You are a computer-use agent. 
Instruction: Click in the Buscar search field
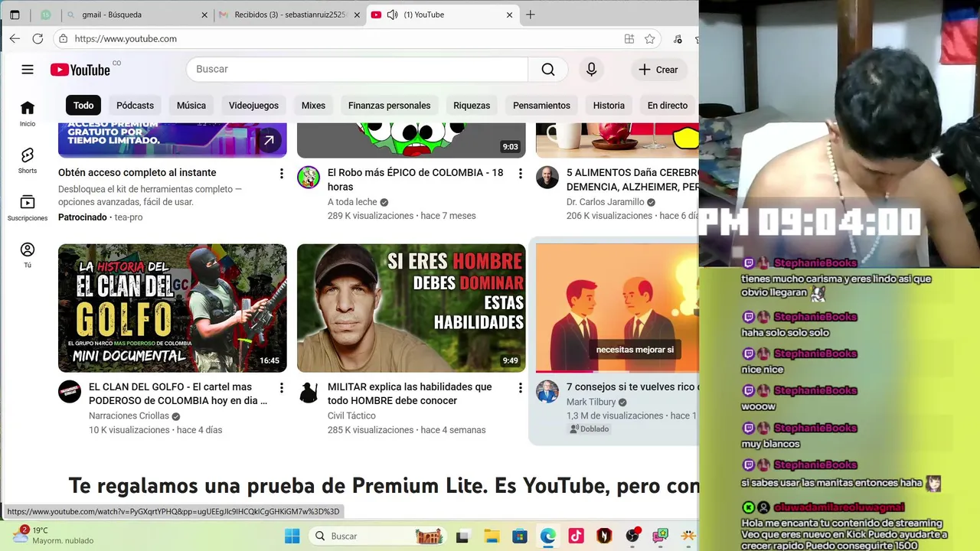(x=357, y=70)
